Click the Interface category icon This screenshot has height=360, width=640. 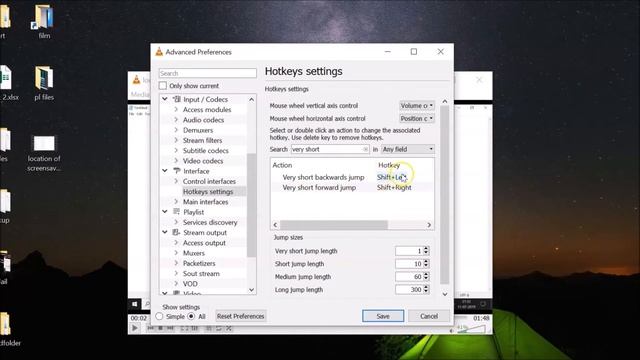177,171
